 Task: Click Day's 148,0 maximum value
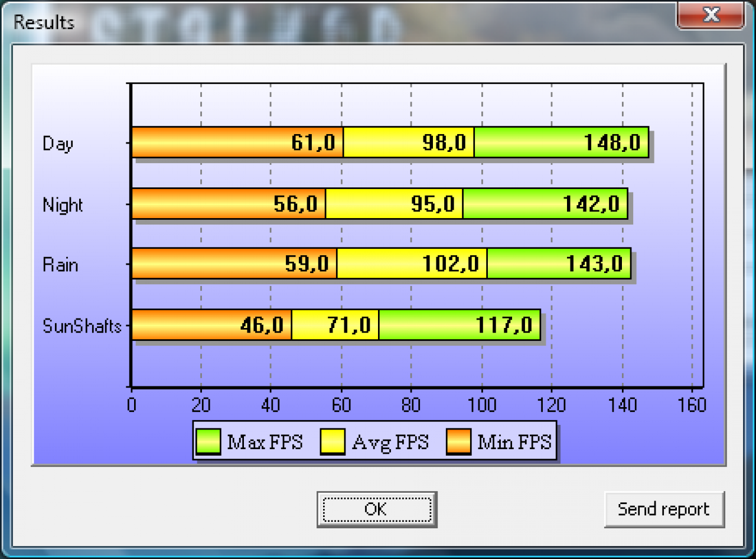[x=612, y=142]
